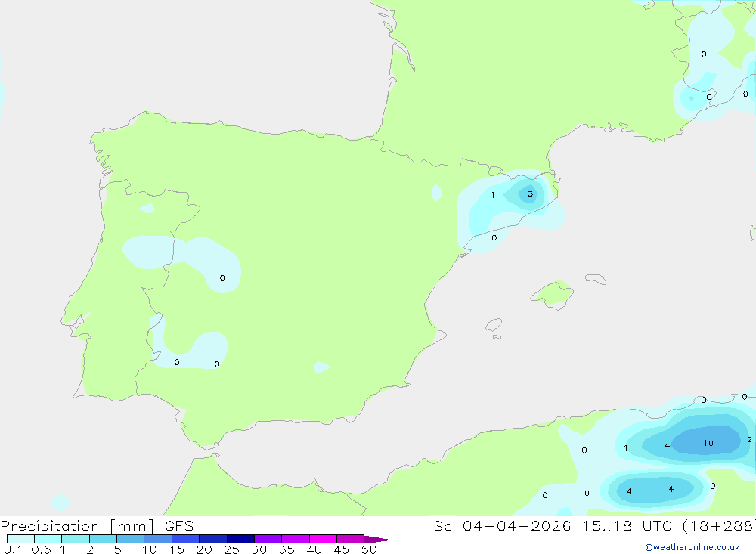The width and height of the screenshot is (756, 554).
Task: Pick the 25–30 mm navy legend swatch
Action: tap(240, 539)
